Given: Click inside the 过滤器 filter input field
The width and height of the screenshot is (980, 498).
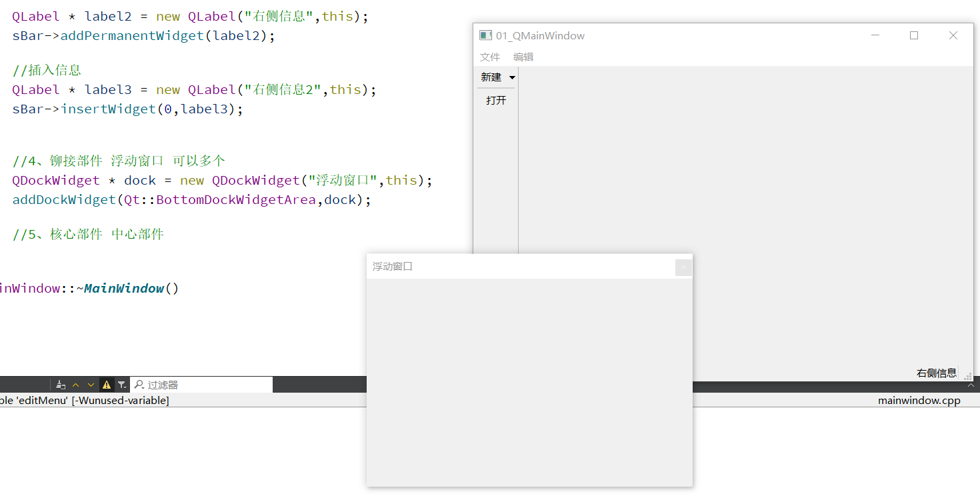Looking at the screenshot, I should click(200, 384).
